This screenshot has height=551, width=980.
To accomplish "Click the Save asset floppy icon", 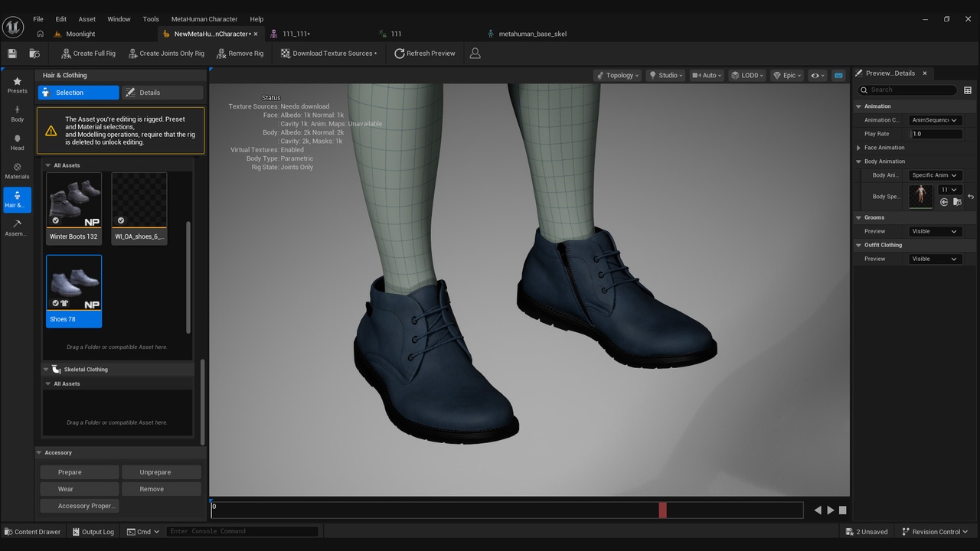I will (12, 54).
